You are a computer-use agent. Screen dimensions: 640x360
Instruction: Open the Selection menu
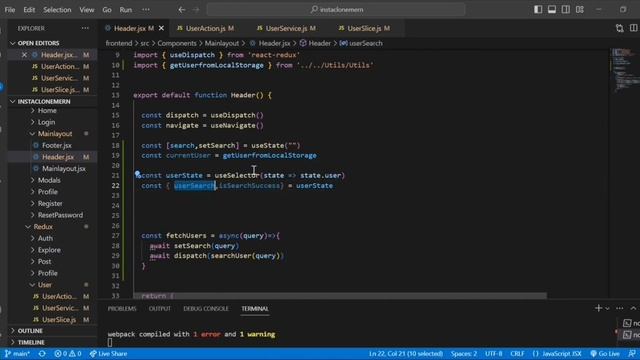tap(57, 9)
